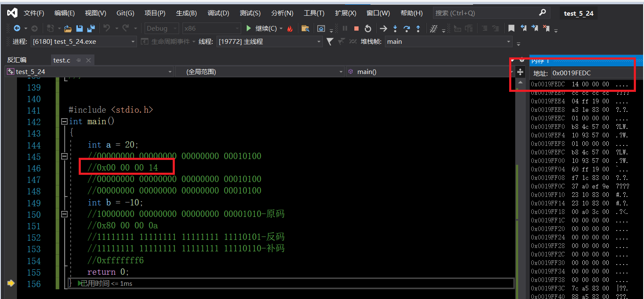This screenshot has width=644, height=299.
Task: Step Into with the down-arrow icon
Action: point(395,28)
